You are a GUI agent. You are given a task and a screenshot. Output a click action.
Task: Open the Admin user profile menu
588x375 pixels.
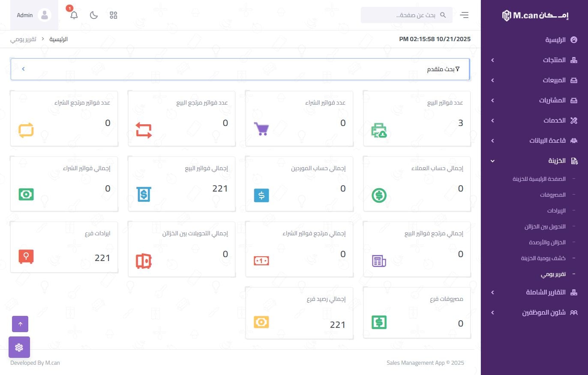click(x=34, y=15)
